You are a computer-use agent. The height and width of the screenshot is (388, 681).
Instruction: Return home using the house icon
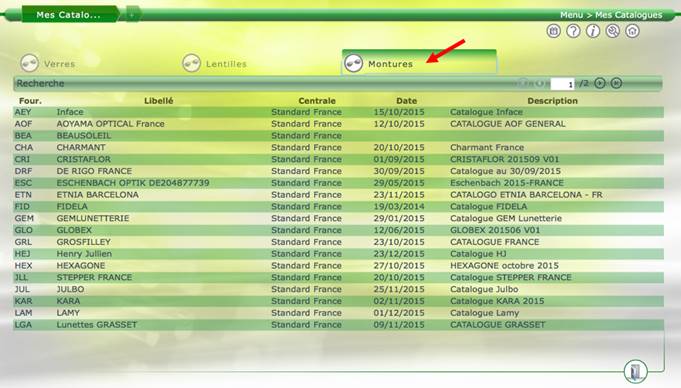(x=632, y=31)
